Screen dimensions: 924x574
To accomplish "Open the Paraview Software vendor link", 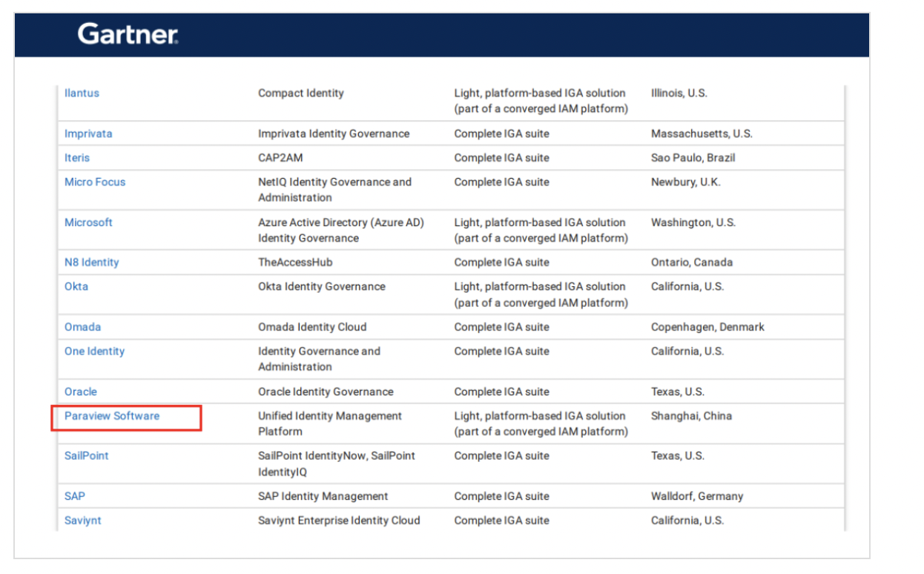I will click(x=112, y=416).
